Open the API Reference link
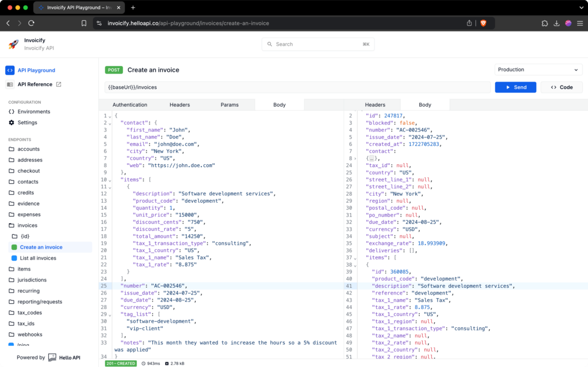This screenshot has height=367, width=588. 35,84
